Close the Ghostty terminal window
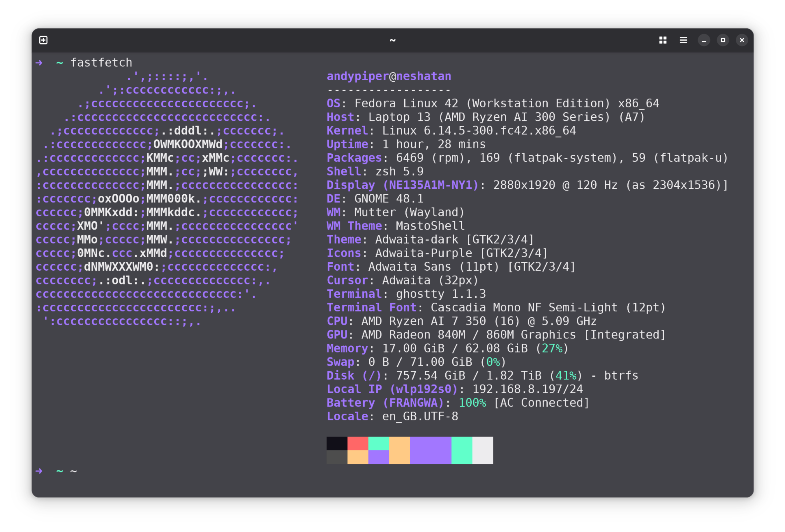785x532 pixels. point(742,40)
